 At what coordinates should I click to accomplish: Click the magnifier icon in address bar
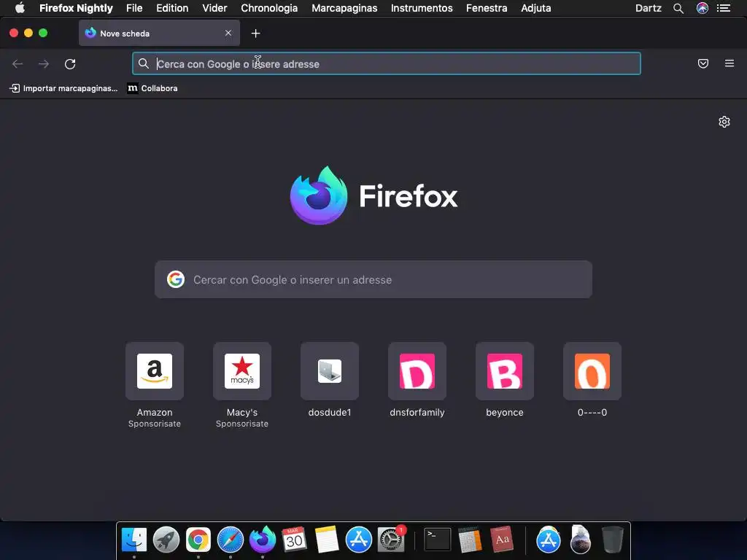coord(144,63)
